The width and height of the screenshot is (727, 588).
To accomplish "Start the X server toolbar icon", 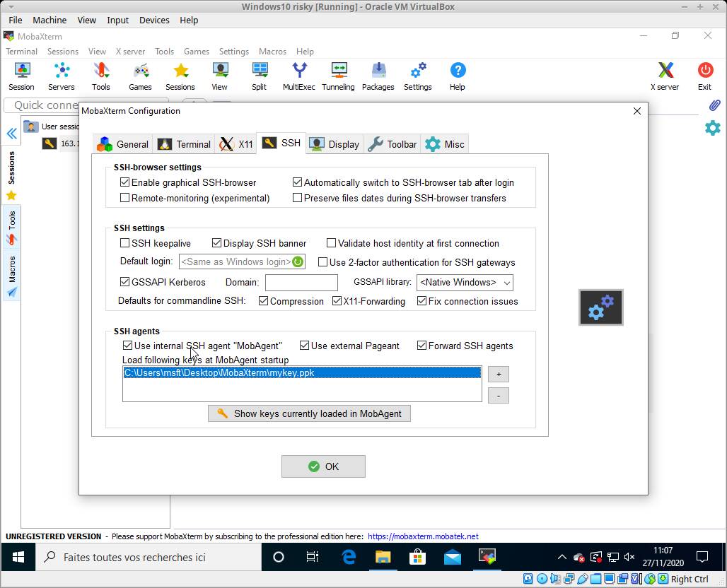I will click(665, 76).
